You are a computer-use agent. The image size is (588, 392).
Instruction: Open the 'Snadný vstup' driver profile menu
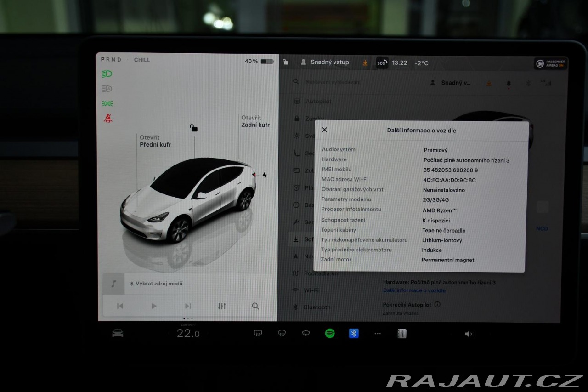(x=325, y=62)
